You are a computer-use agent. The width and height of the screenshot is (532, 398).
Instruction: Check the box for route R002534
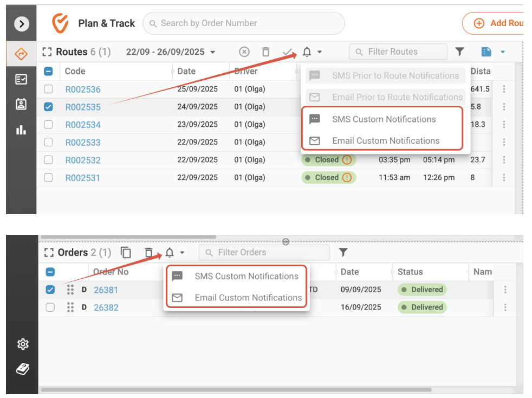(49, 124)
